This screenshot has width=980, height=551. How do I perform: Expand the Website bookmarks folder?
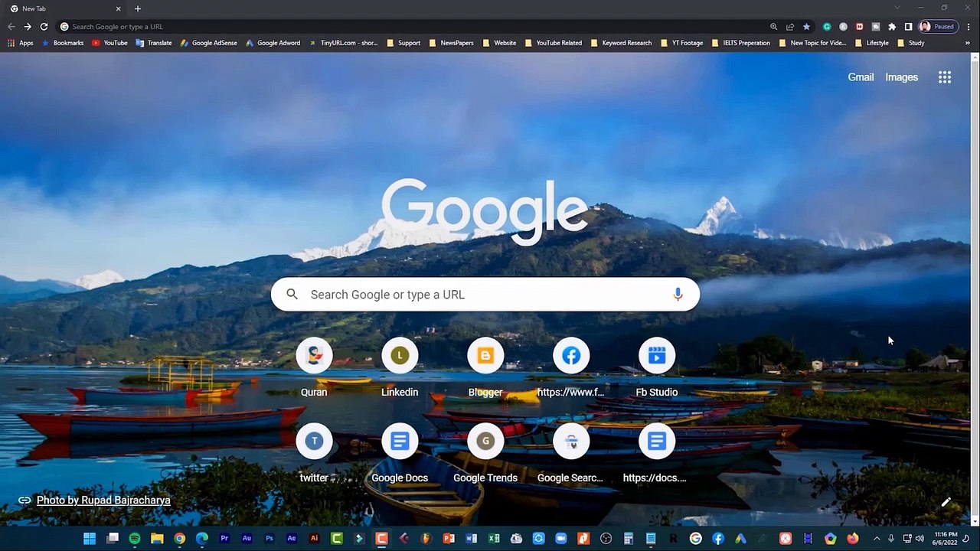pos(499,43)
